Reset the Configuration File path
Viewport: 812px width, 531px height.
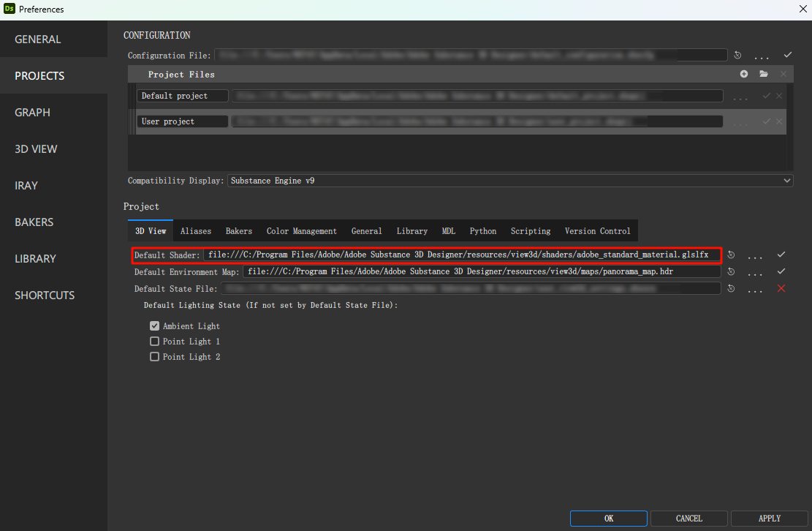click(x=737, y=56)
